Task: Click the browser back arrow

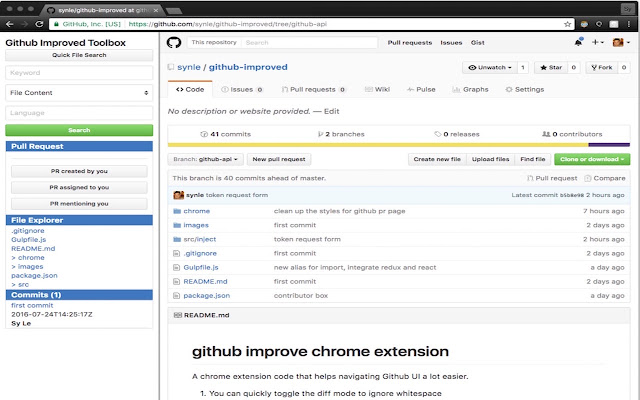Action: (10, 24)
